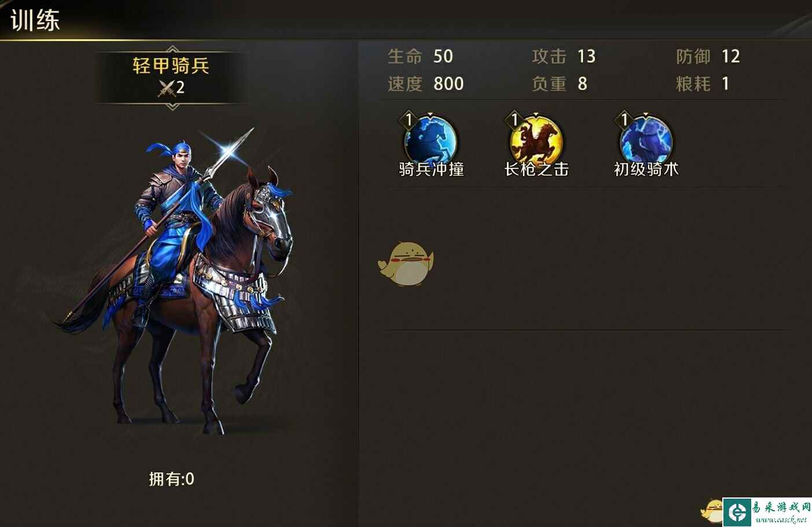Click the 生命 50 stat
The width and height of the screenshot is (812, 527).
pos(420,56)
